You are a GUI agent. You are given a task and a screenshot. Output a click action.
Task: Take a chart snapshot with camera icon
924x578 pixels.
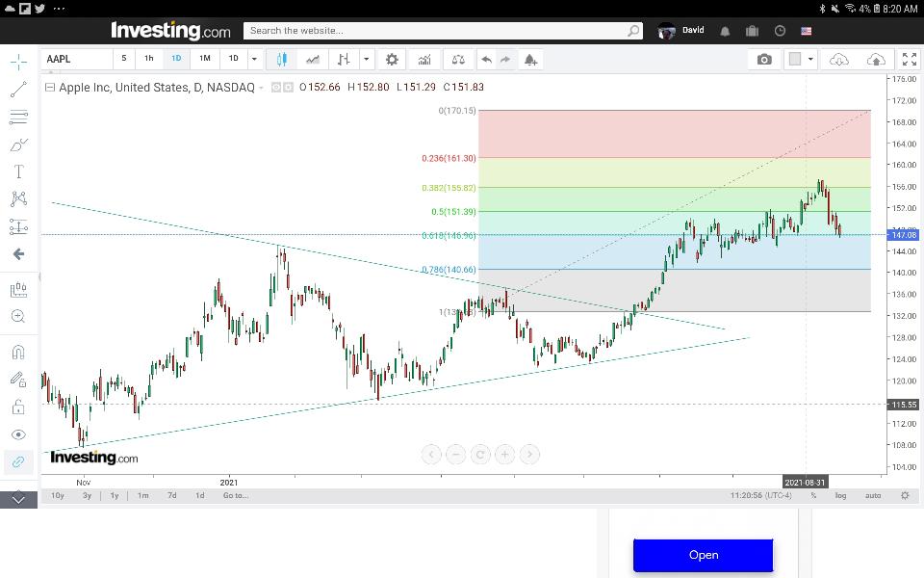pyautogui.click(x=764, y=60)
